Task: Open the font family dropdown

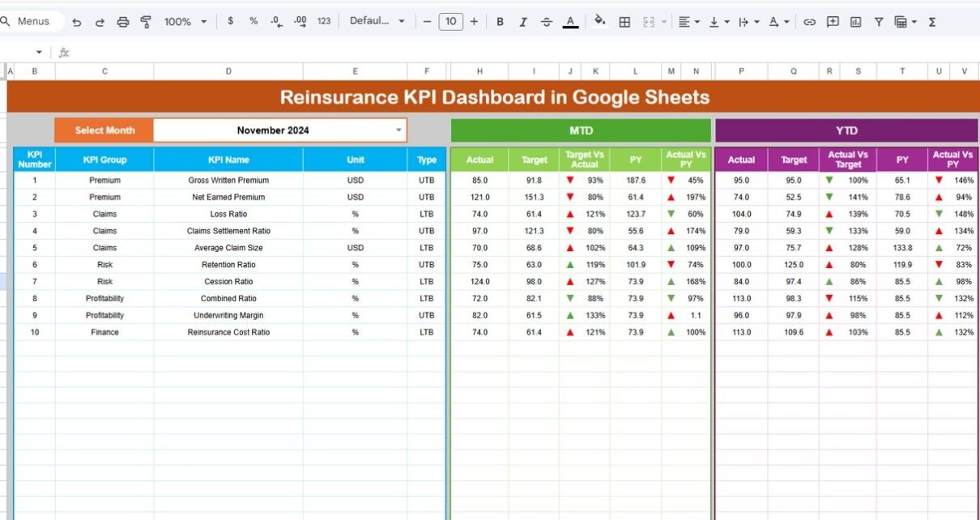Action: tap(377, 22)
